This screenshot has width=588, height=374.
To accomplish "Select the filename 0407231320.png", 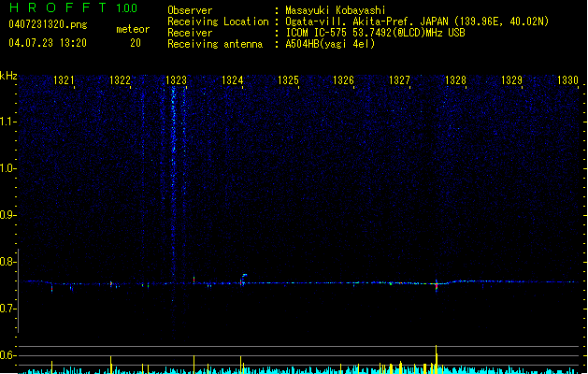I will [48, 25].
